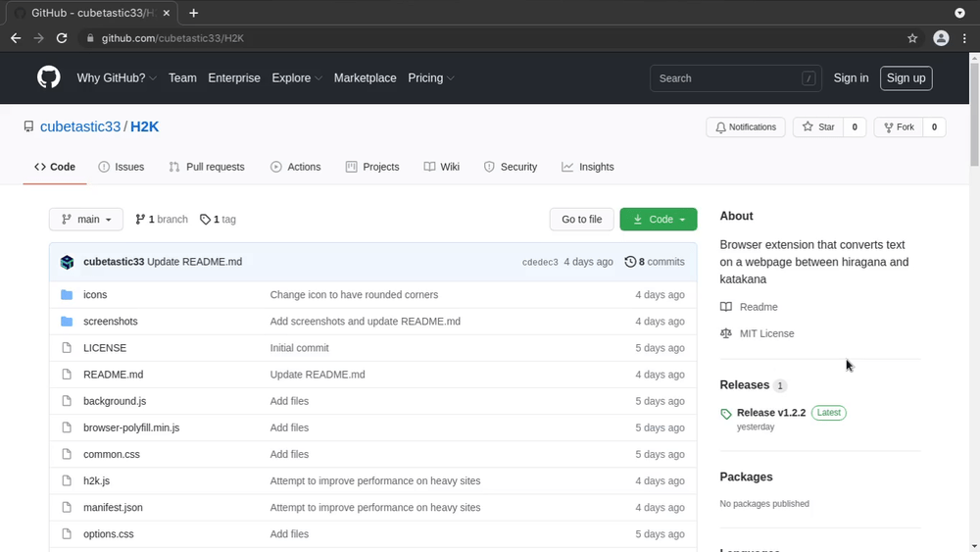Open commit hash cdedec3
Screen dimensions: 980x552
[540, 263]
